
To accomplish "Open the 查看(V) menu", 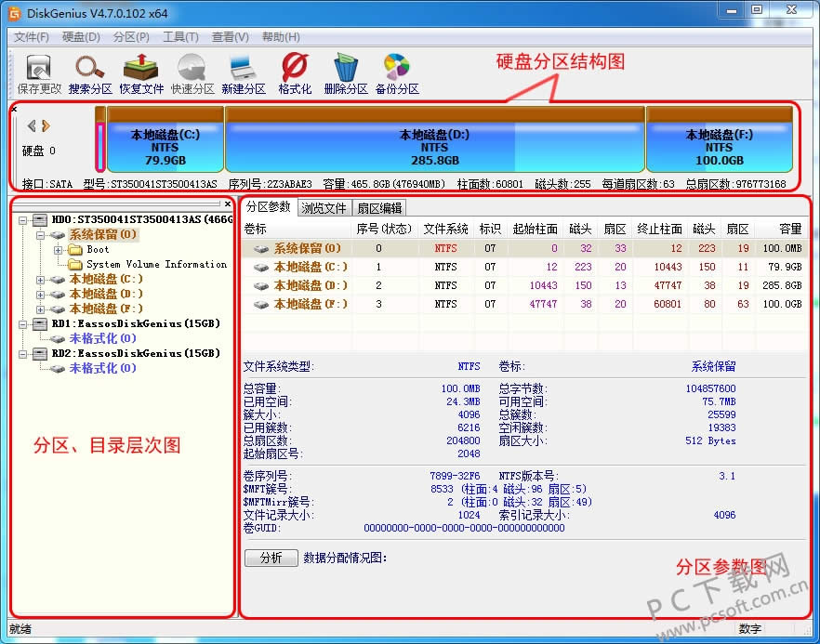I will (231, 37).
